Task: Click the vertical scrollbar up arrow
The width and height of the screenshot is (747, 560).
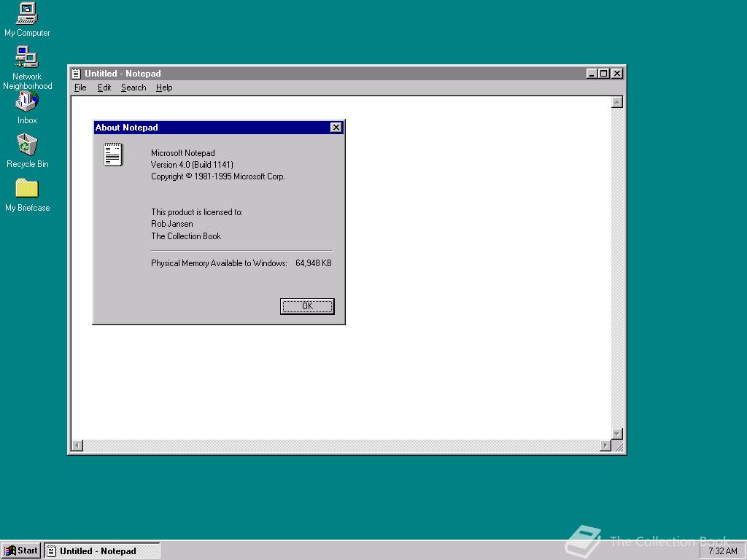Action: coord(617,102)
